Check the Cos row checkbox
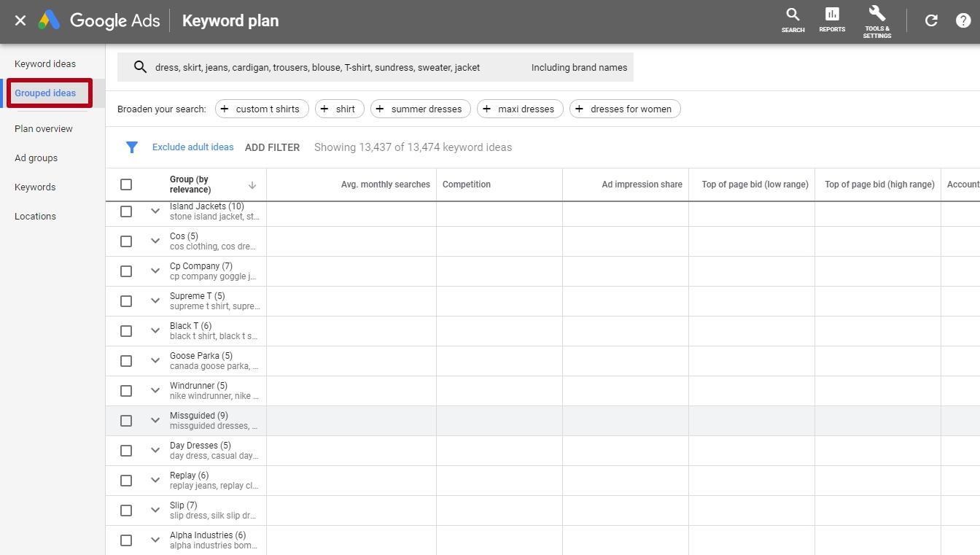This screenshot has width=980, height=555. coord(126,241)
